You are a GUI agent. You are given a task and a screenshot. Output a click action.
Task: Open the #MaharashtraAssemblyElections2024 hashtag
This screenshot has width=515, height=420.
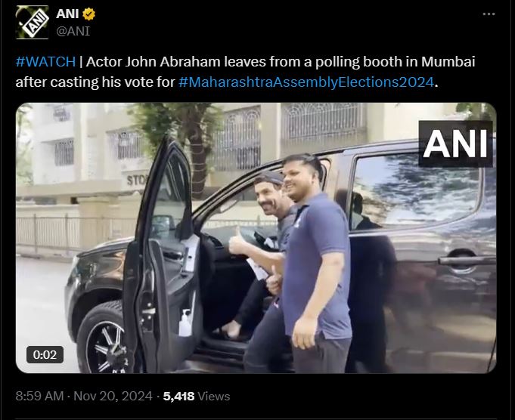(x=306, y=82)
